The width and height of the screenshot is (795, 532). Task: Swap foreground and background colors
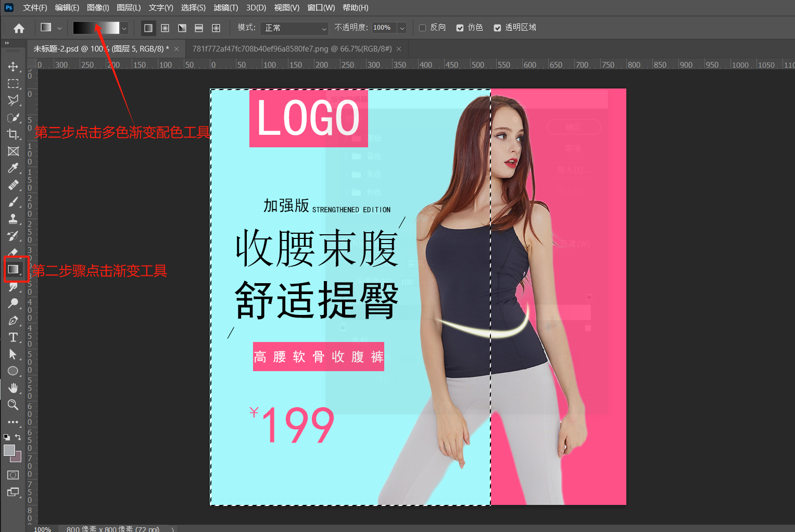(18, 437)
